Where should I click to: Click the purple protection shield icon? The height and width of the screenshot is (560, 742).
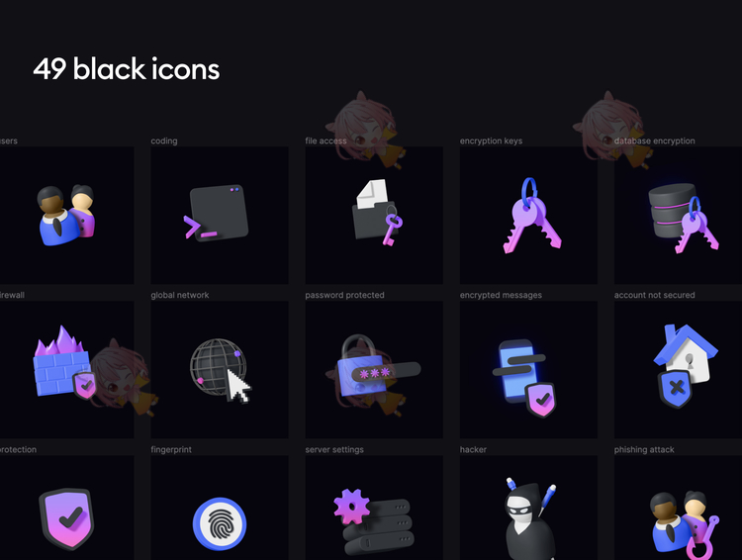click(66, 518)
